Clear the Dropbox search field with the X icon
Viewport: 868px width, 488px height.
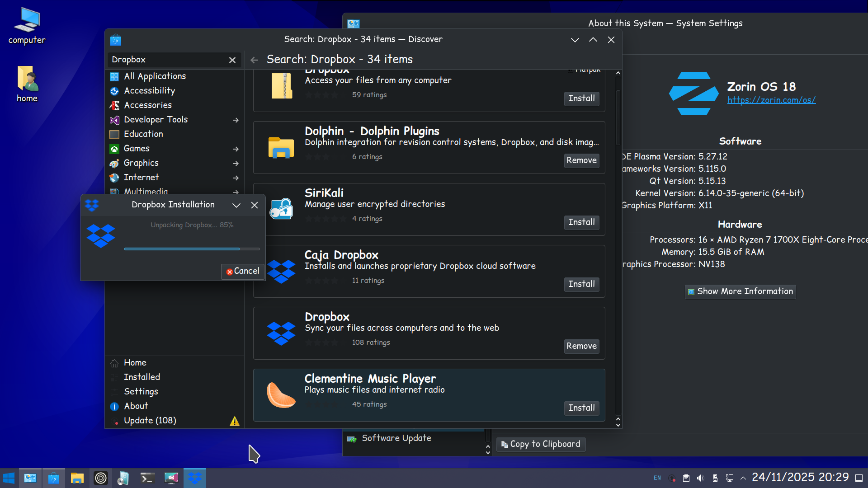232,60
